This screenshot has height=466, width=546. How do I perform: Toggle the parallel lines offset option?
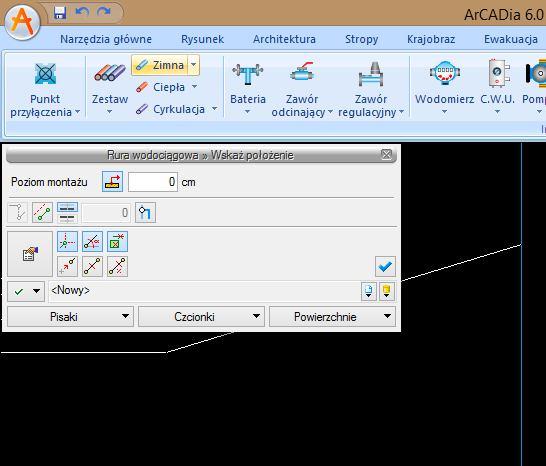67,212
